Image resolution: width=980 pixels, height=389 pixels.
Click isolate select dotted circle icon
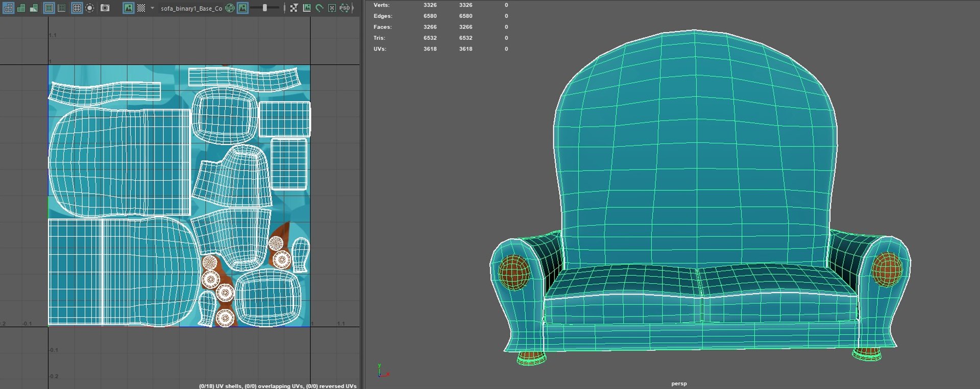click(89, 8)
